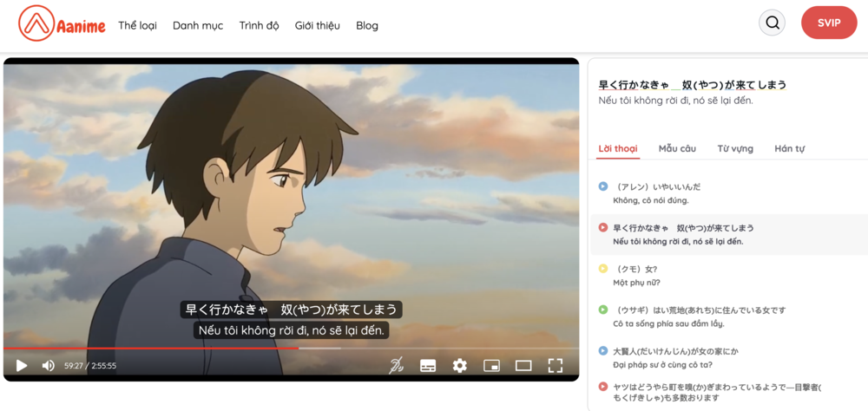Switch to the Mẫu câu tab
The height and width of the screenshot is (411, 868).
677,148
